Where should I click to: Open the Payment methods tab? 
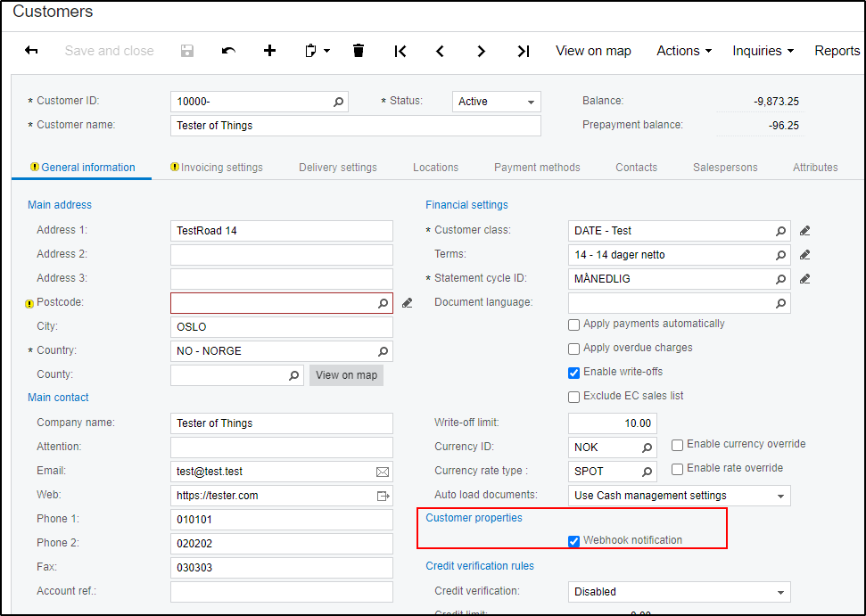click(537, 168)
